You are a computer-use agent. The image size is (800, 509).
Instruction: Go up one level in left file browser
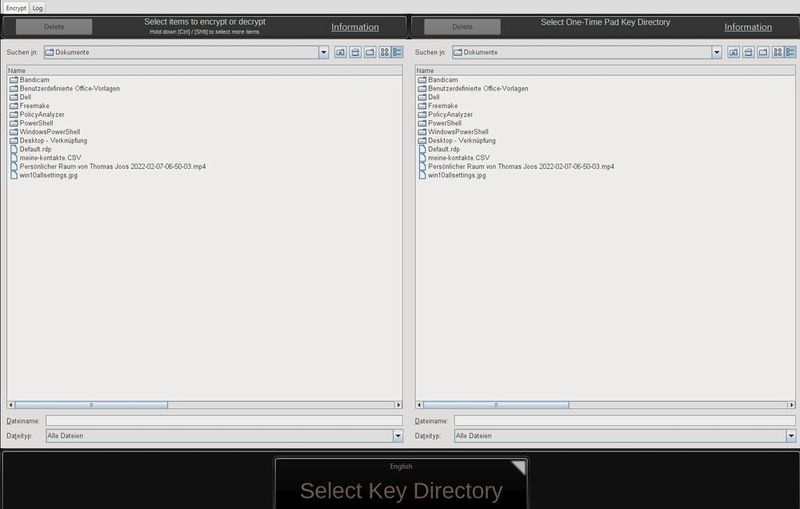[x=340, y=52]
